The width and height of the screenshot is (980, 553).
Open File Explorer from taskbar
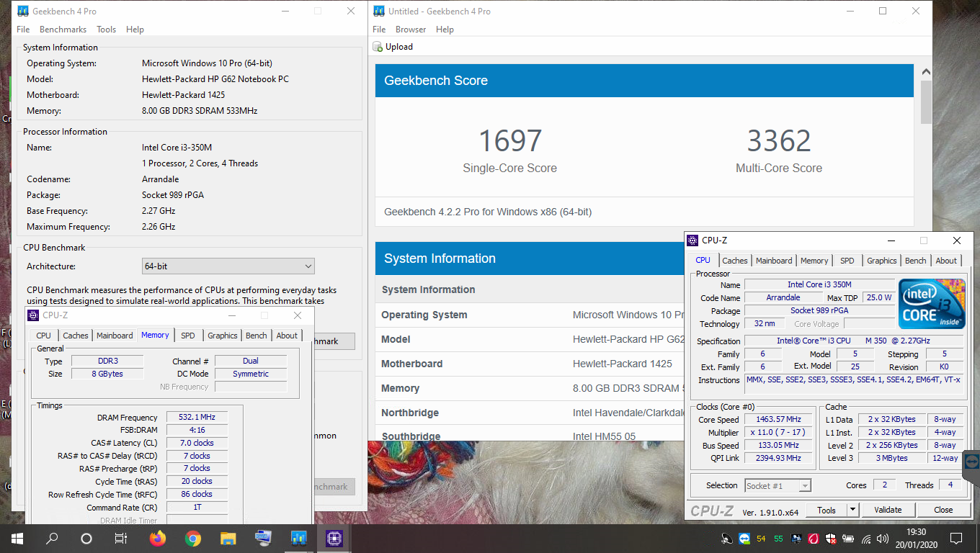coord(228,539)
